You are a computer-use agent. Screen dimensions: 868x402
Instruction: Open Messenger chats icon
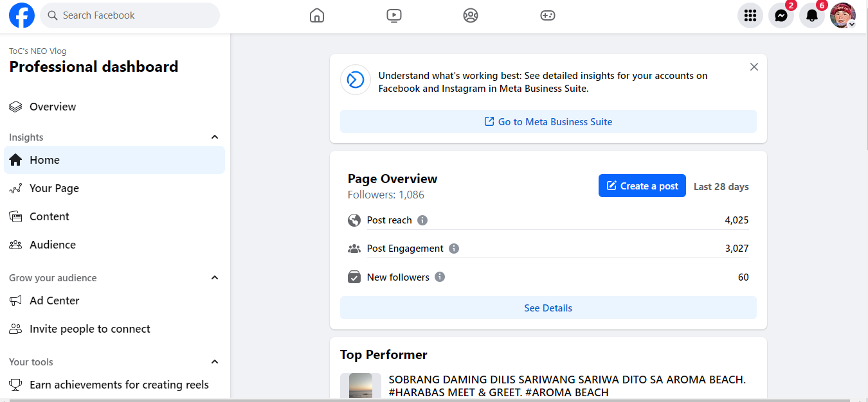pyautogui.click(x=781, y=16)
